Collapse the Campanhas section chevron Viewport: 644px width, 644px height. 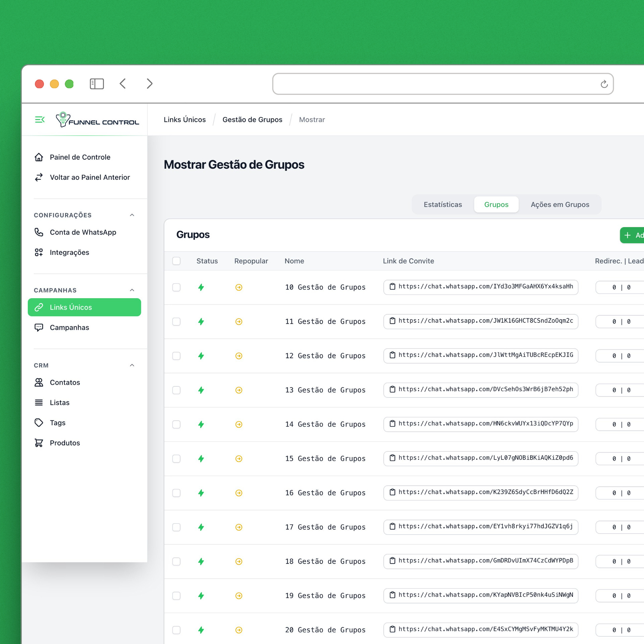132,290
